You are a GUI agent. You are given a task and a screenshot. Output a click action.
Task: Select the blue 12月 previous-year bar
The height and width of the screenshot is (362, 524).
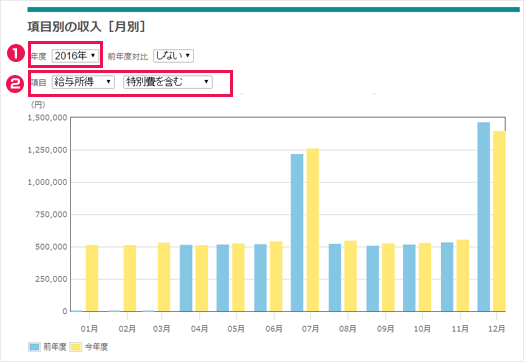[484, 217]
